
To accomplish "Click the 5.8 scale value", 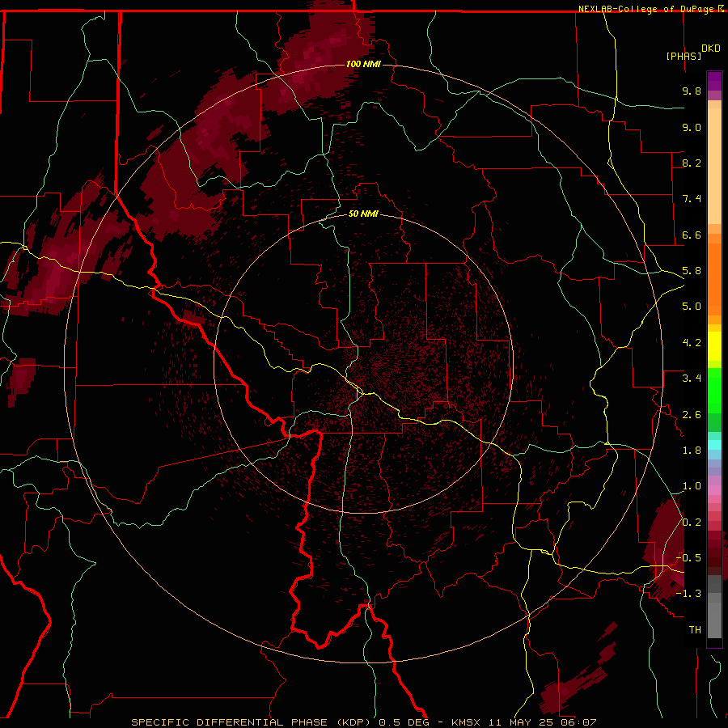I will click(x=692, y=271).
